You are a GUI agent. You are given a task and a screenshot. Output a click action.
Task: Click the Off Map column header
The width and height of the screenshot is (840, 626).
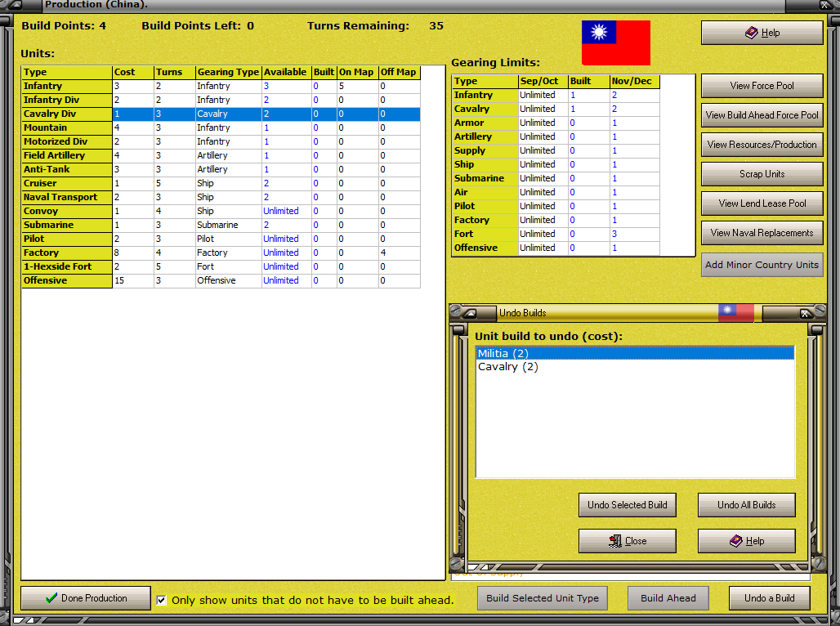tap(399, 73)
